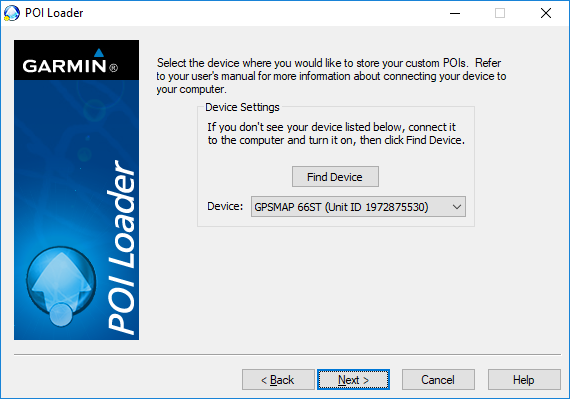
Task: Open the Device combo box showing GPSMAP 66ST
Action: pyautogui.click(x=358, y=207)
